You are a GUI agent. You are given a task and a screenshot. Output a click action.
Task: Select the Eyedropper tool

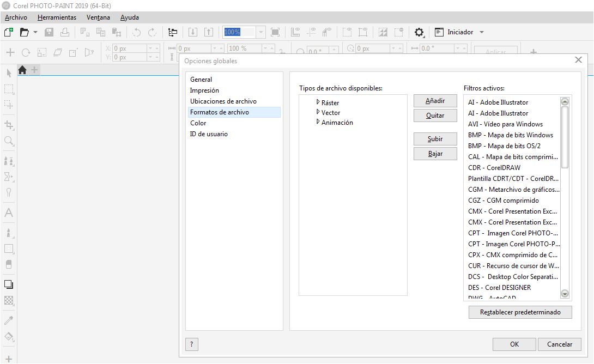(x=9, y=320)
